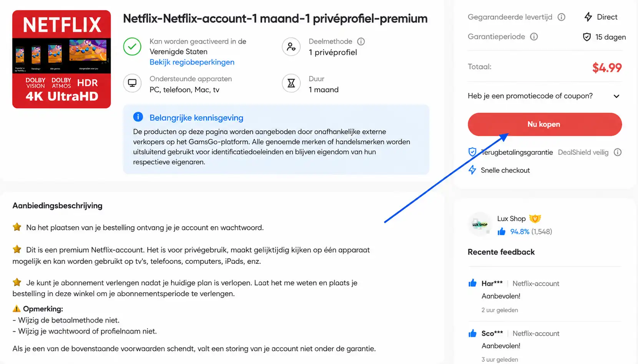This screenshot has width=638, height=364.
Task: Click the thumbs-up icon on Sco*** review
Action: coord(472,333)
